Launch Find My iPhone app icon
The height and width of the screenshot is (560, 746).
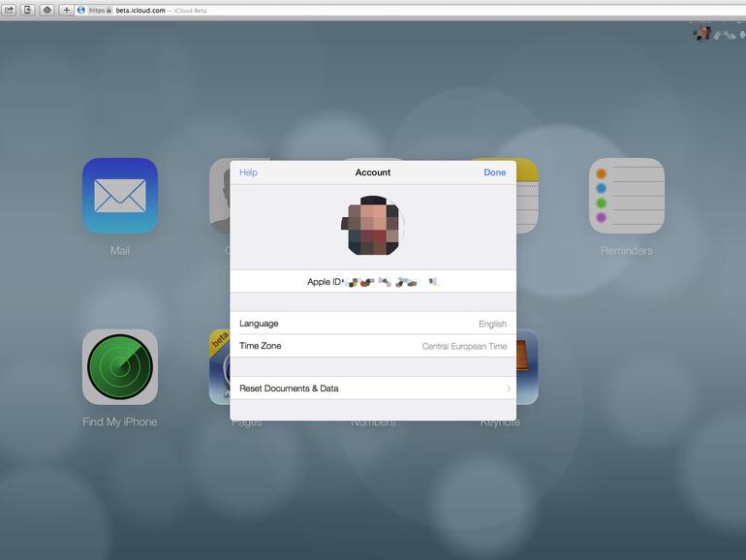click(120, 367)
